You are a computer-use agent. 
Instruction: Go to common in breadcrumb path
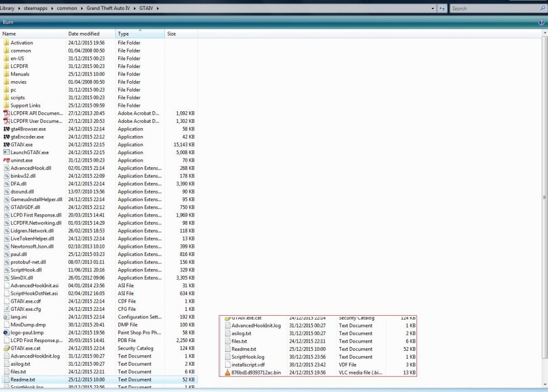tap(67, 8)
